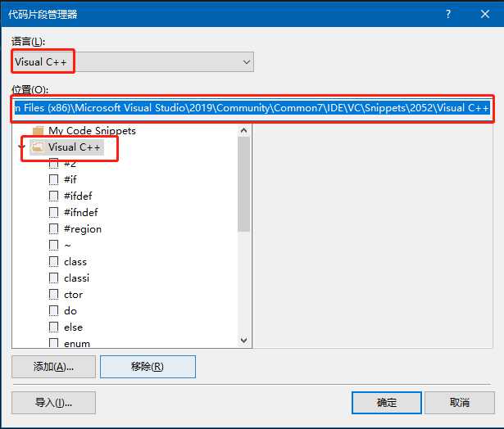This screenshot has height=429, width=504.
Task: Click the My Code Snippets folder icon
Action: point(38,130)
